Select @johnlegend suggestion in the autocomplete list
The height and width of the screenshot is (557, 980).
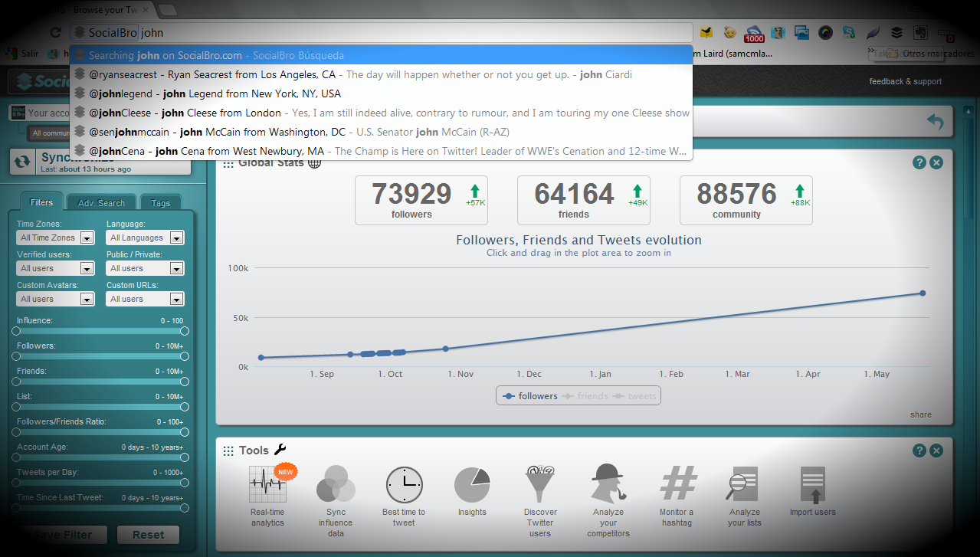[x=215, y=93]
